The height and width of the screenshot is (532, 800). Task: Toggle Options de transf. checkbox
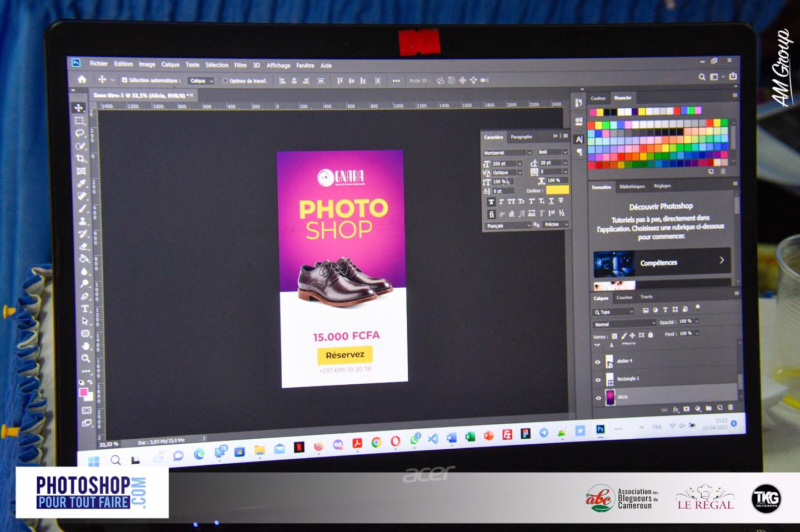[x=225, y=81]
